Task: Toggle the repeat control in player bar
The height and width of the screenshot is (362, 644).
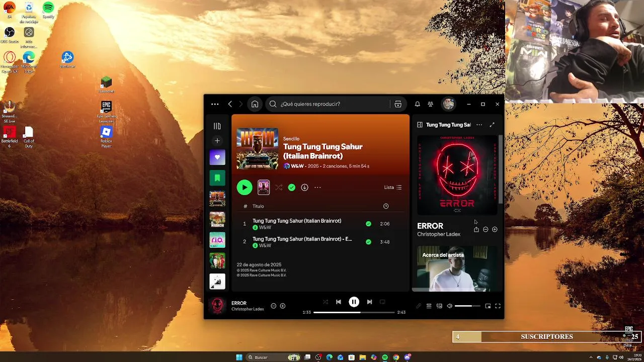Action: (x=382, y=302)
